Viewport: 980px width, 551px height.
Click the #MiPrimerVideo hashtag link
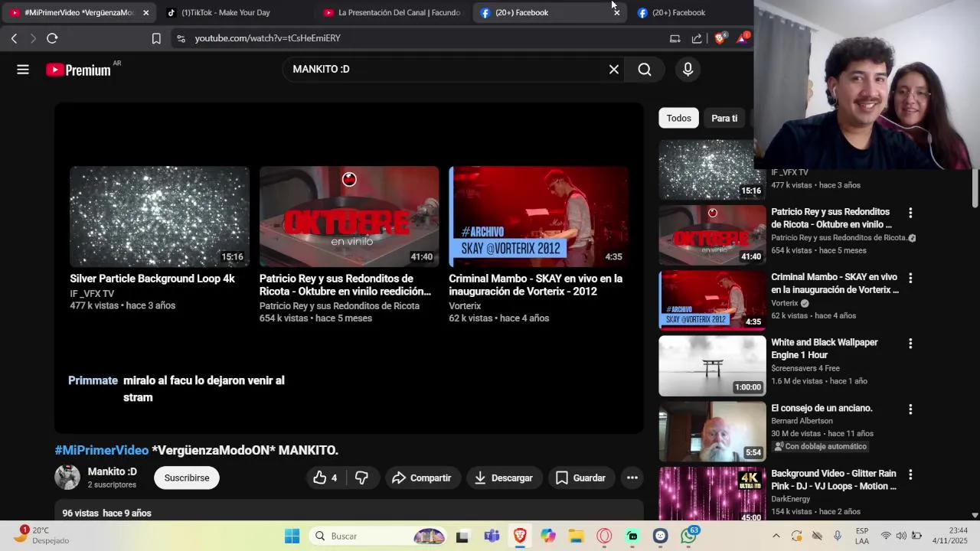tap(102, 450)
